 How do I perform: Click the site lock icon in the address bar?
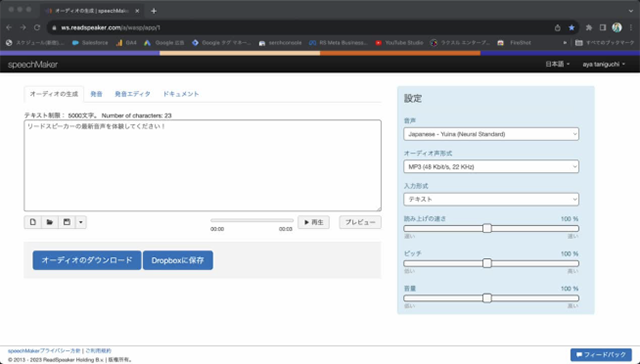(54, 28)
